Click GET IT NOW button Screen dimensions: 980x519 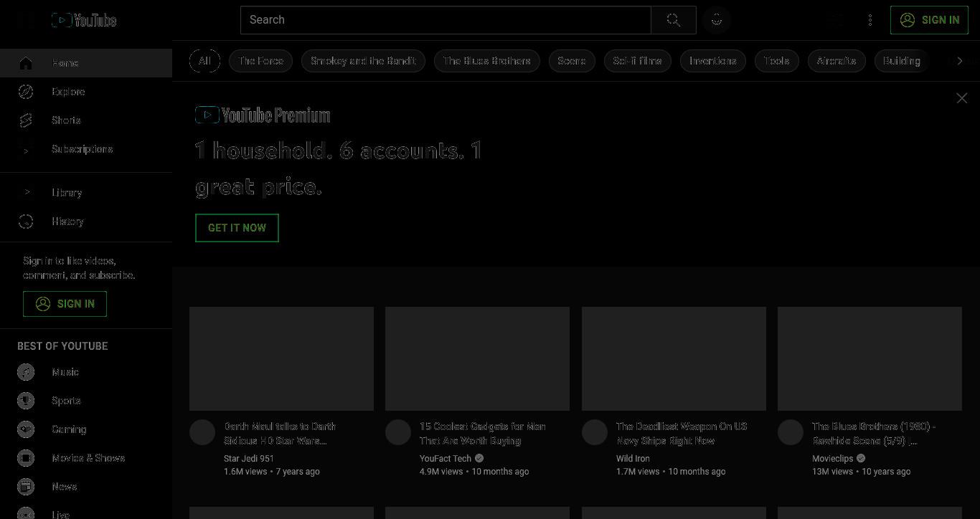237,228
